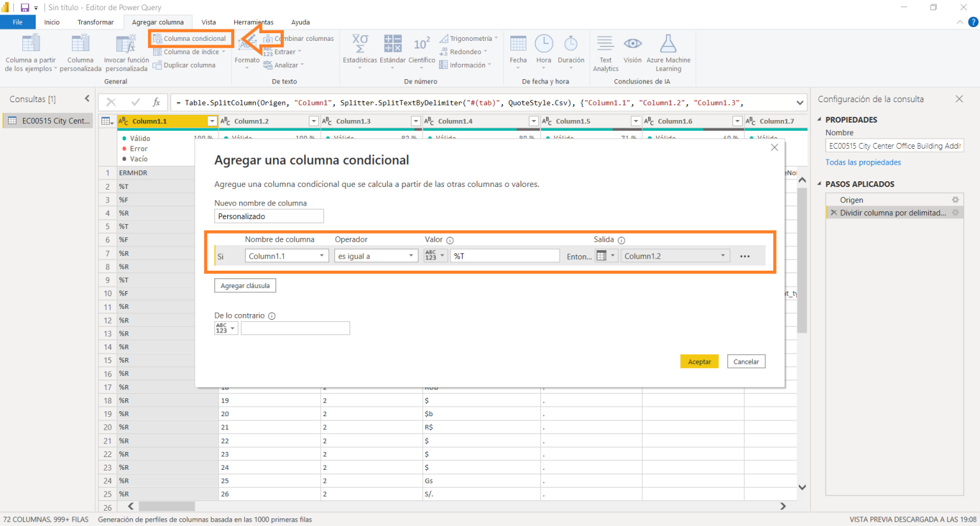Open the value type dropdown under De lo contrario

point(226,327)
